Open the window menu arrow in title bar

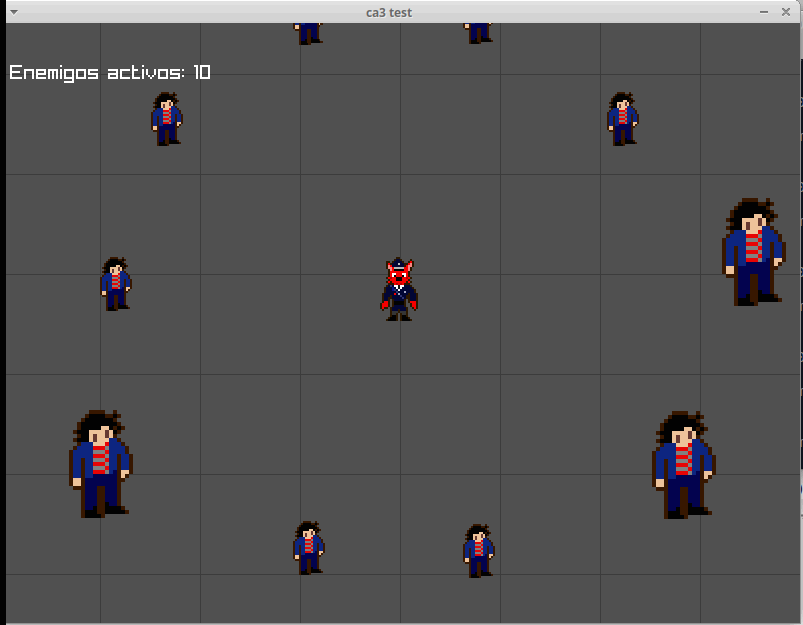tap(14, 12)
